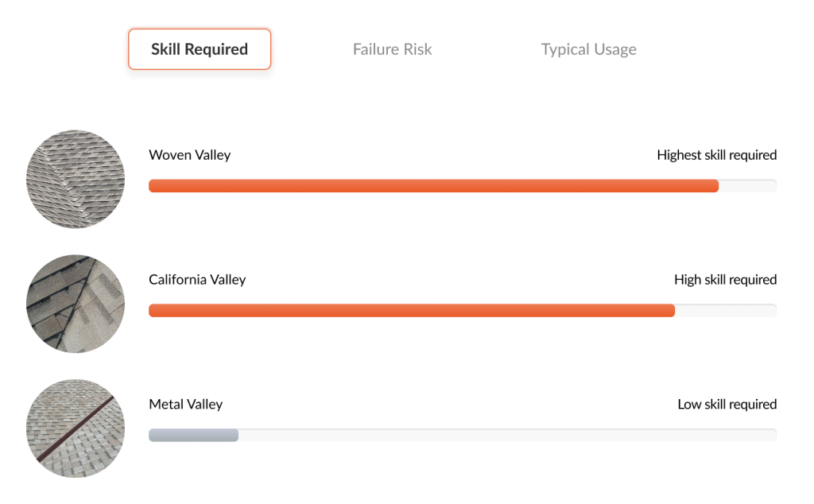
Task: Click the unfilled track of Metal Valley bar
Action: click(507, 436)
